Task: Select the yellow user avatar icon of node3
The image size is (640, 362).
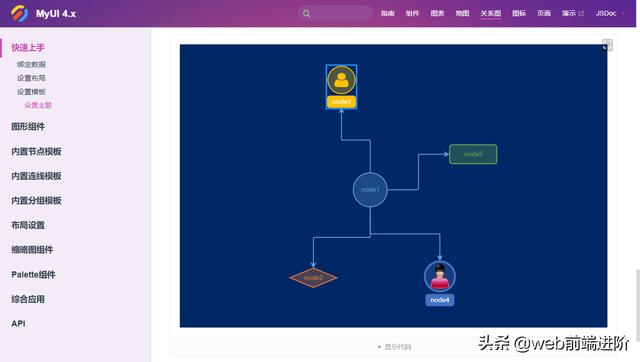Action: (x=342, y=80)
